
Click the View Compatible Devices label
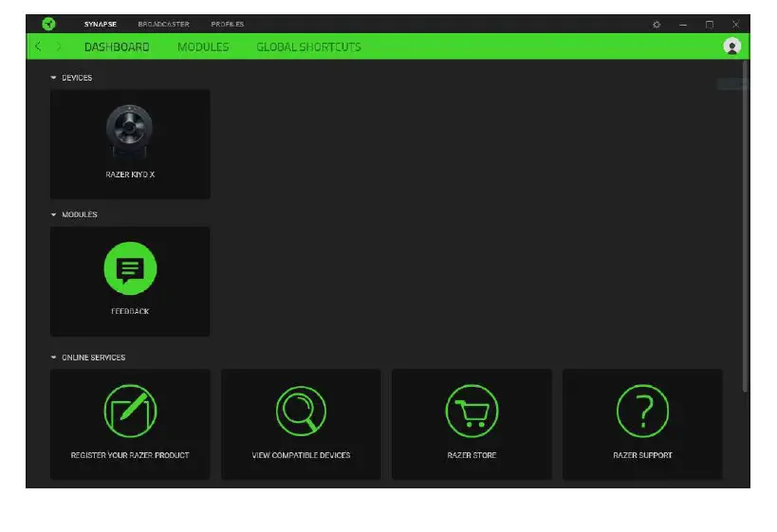(x=301, y=455)
